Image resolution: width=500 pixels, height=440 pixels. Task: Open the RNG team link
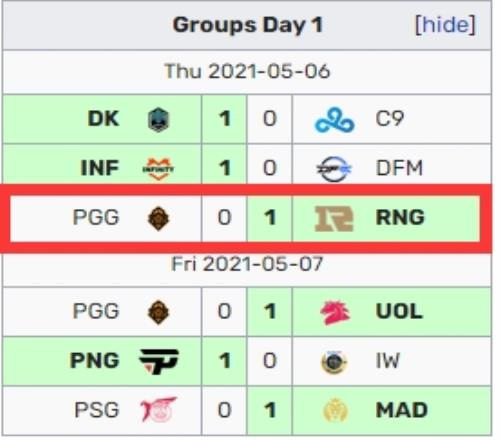[400, 218]
